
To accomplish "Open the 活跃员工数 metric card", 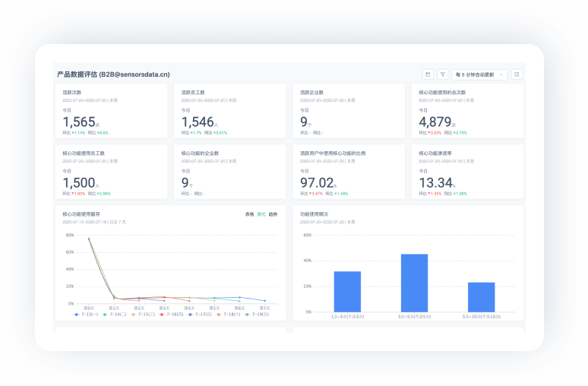I will point(229,111).
